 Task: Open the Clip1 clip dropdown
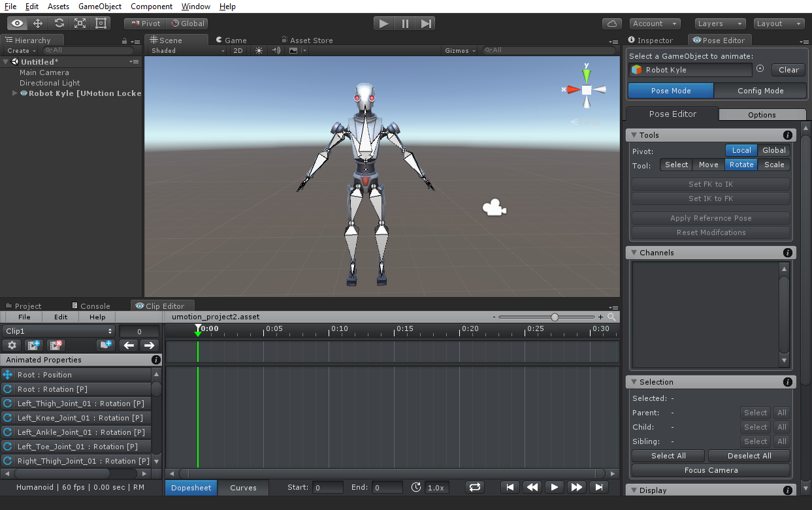click(58, 331)
